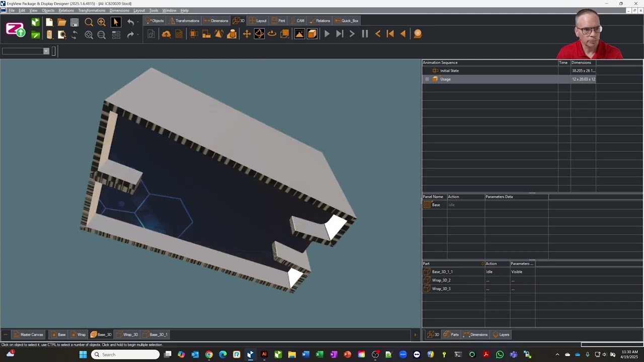Switch to the Transformations toolbar tab
Screen dimensions: 644x362
[x=184, y=21]
